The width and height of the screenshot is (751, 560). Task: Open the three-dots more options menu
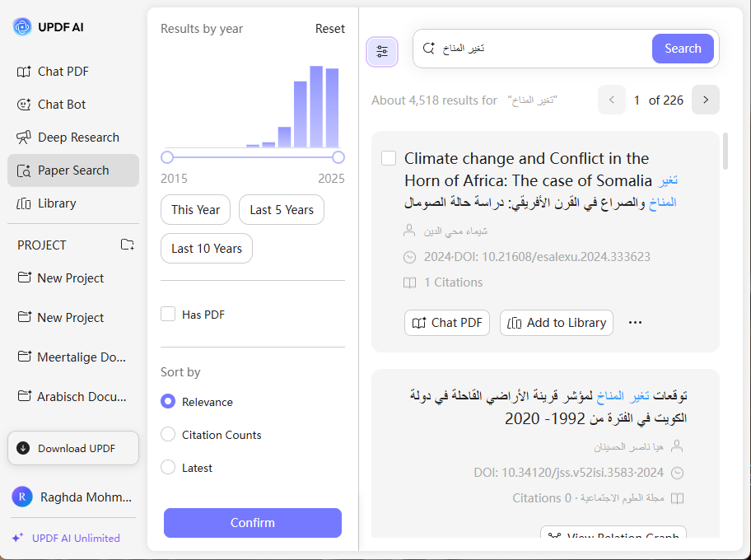click(635, 323)
